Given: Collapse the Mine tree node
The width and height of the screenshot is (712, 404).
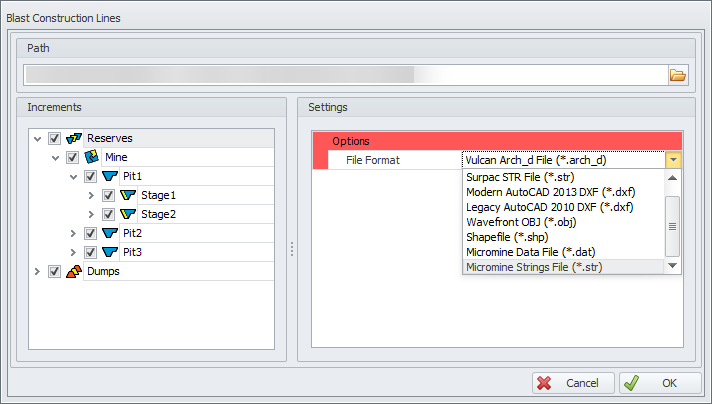Looking at the screenshot, I should coord(55,158).
